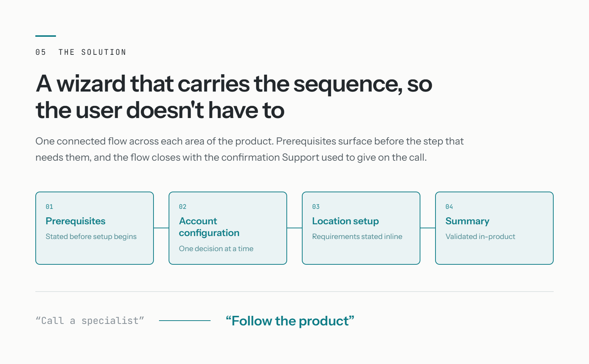Click the horizontal divider below the cards

(294, 292)
